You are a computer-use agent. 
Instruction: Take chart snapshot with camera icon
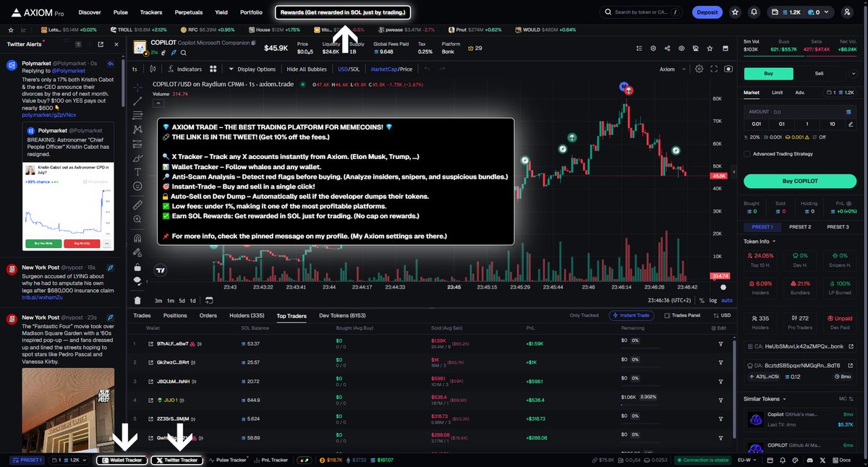click(728, 69)
